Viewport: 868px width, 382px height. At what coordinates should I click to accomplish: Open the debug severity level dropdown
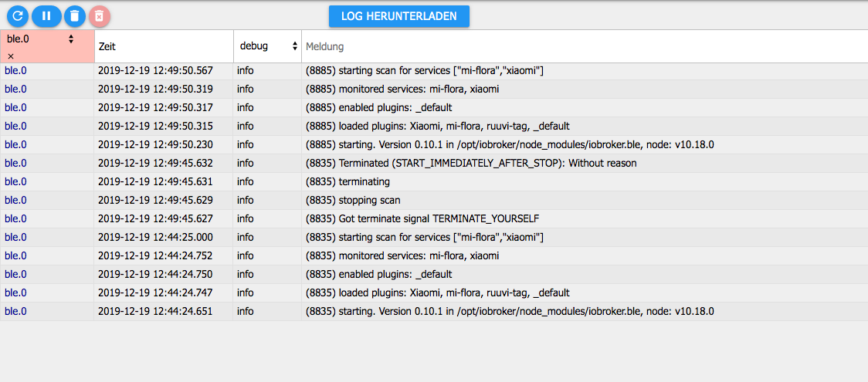click(268, 46)
